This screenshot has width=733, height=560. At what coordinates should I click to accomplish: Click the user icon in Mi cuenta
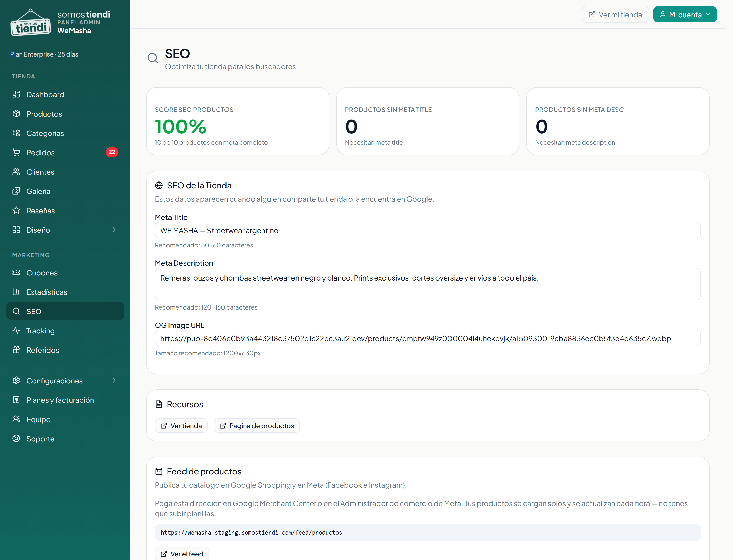(663, 14)
